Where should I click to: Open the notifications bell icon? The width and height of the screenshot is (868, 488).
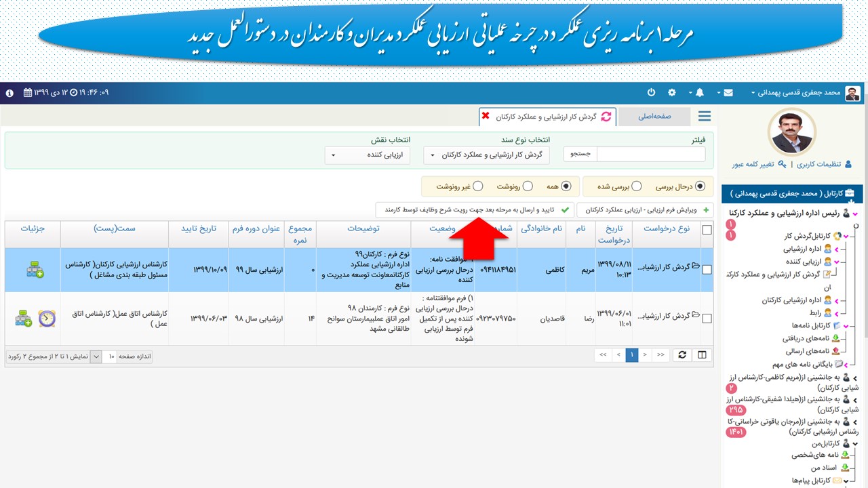699,92
